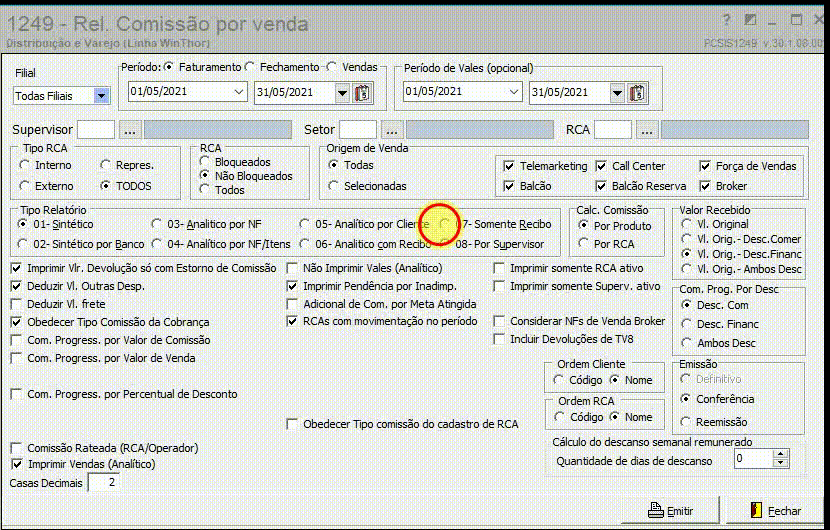Uncheck Telemarketing checkbox
This screenshot has width=830, height=530.
509,166
